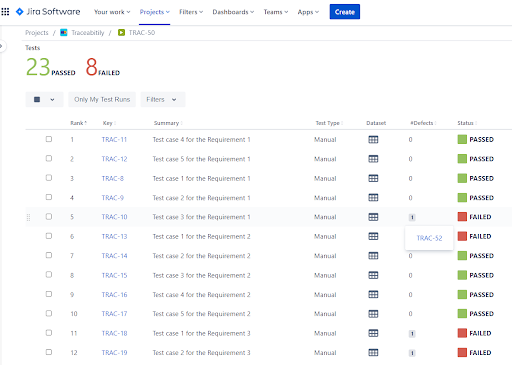The height and width of the screenshot is (365, 512).
Task: Click the red FAILED status swatch for TRAC-13
Action: (462, 236)
